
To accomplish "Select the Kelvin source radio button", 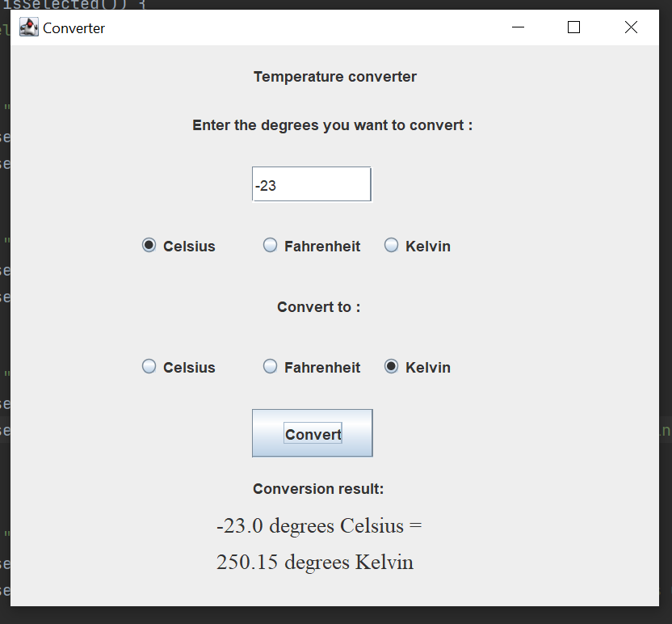I will pos(391,245).
